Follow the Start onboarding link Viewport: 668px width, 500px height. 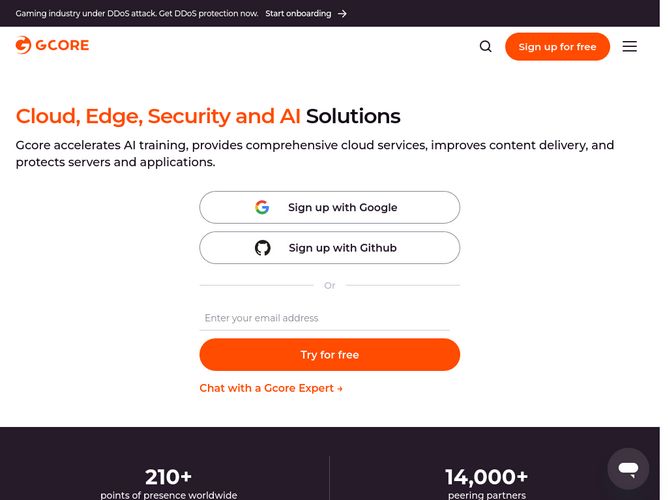(x=296, y=14)
